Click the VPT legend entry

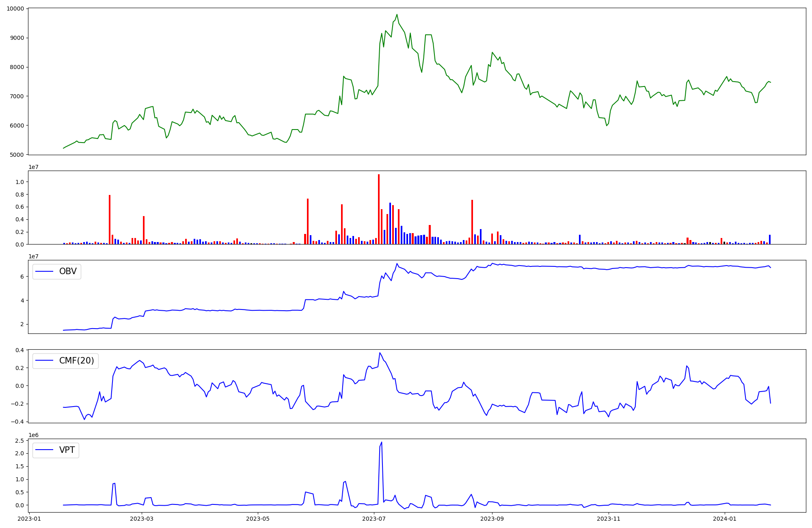coord(56,450)
